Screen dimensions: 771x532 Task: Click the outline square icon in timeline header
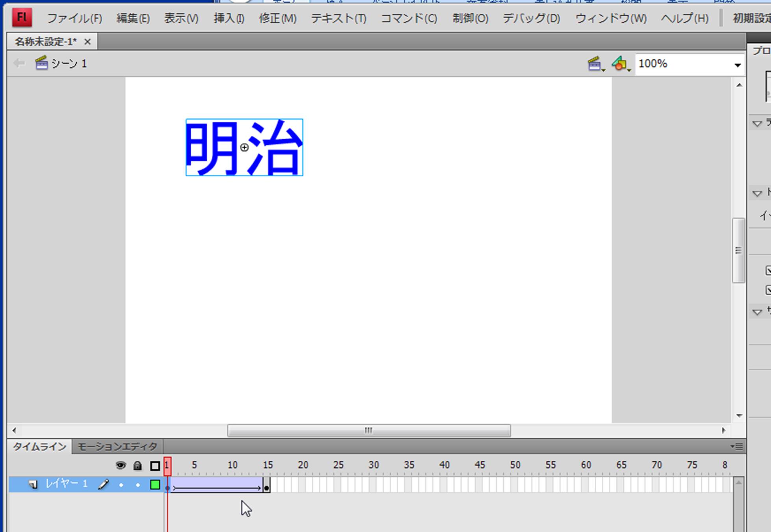[155, 466]
